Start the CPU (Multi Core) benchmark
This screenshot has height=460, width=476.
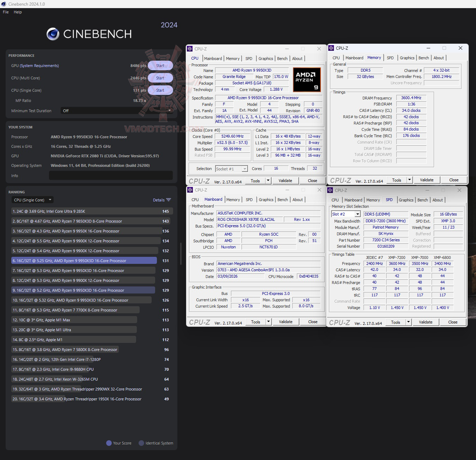[160, 78]
